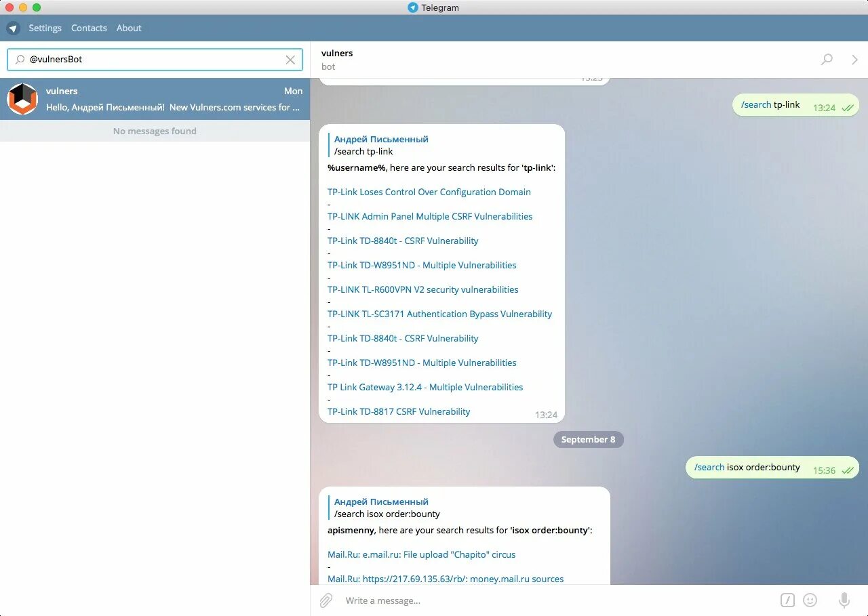Viewport: 868px width, 616px height.
Task: Open the TP-LINK TL-SC3171 Authentication Bypass link
Action: [x=440, y=314]
